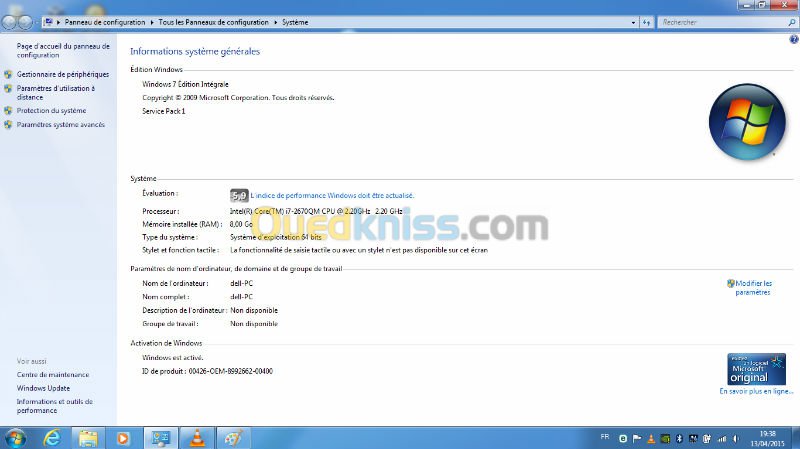Open VLC media player from taskbar
Viewport: 800px width, 449px height.
point(197,438)
